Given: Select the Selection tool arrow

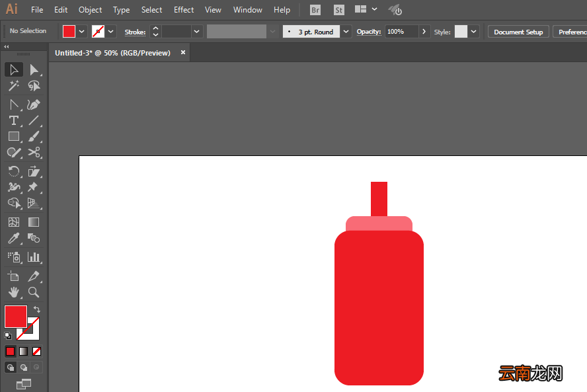Looking at the screenshot, I should click(x=14, y=69).
